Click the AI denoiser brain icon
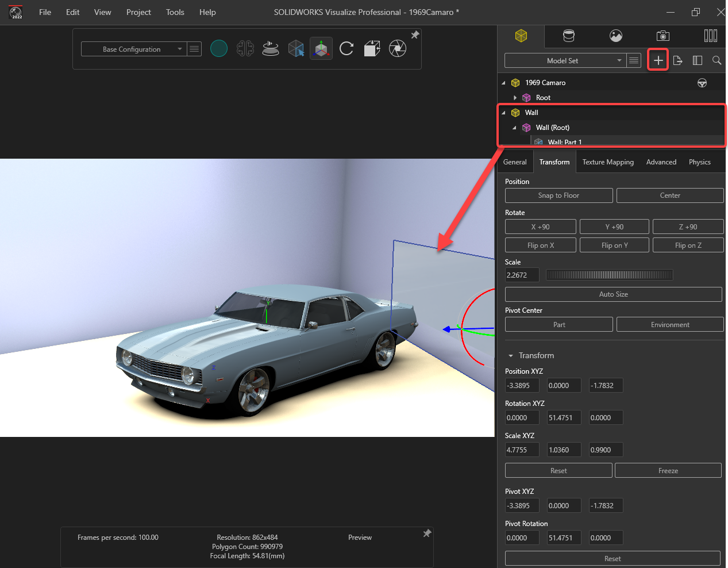Screen dimensions: 728x568 245,48
